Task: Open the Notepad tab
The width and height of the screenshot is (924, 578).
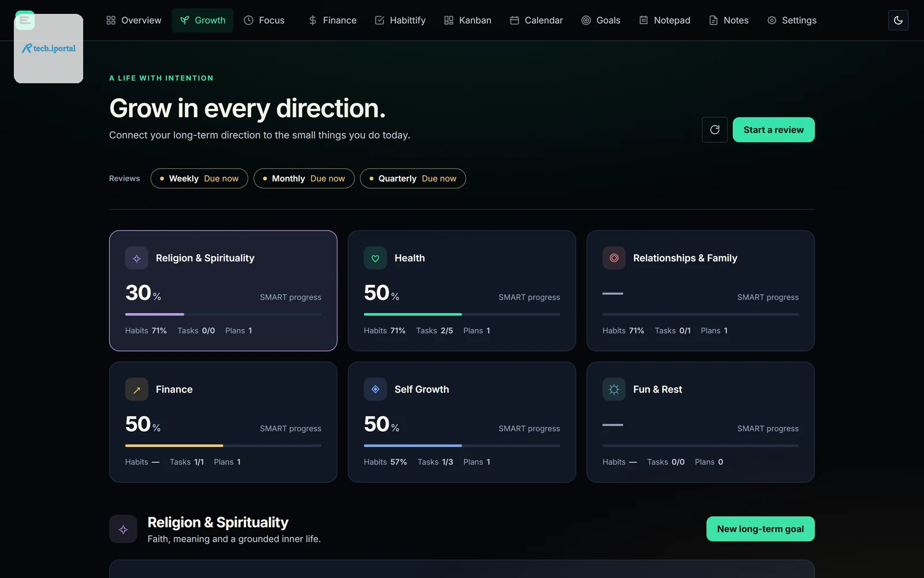Action: pos(665,20)
